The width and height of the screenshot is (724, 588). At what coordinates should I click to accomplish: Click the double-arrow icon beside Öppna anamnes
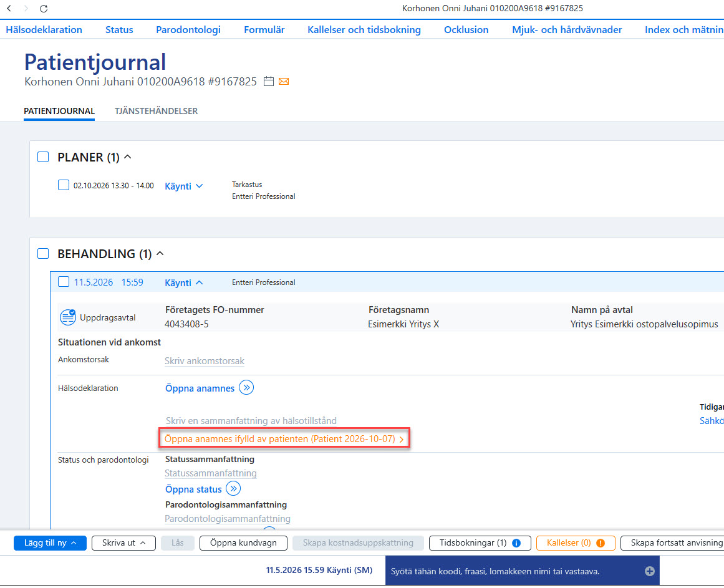(246, 388)
